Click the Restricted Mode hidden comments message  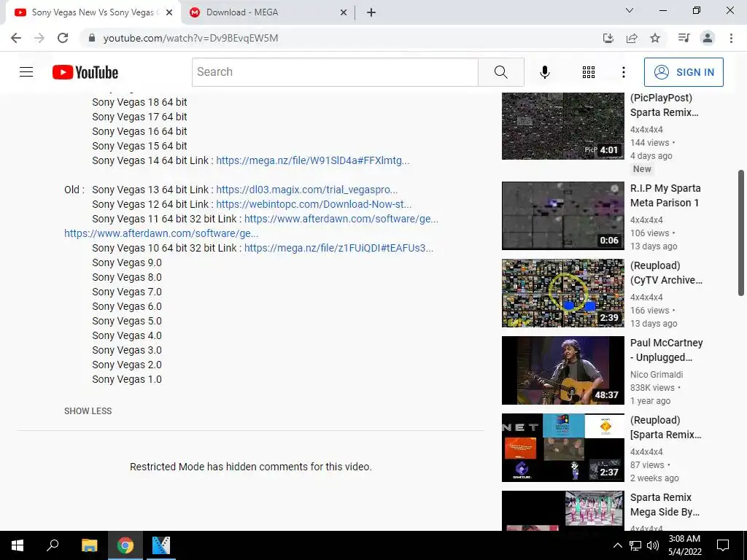point(251,467)
